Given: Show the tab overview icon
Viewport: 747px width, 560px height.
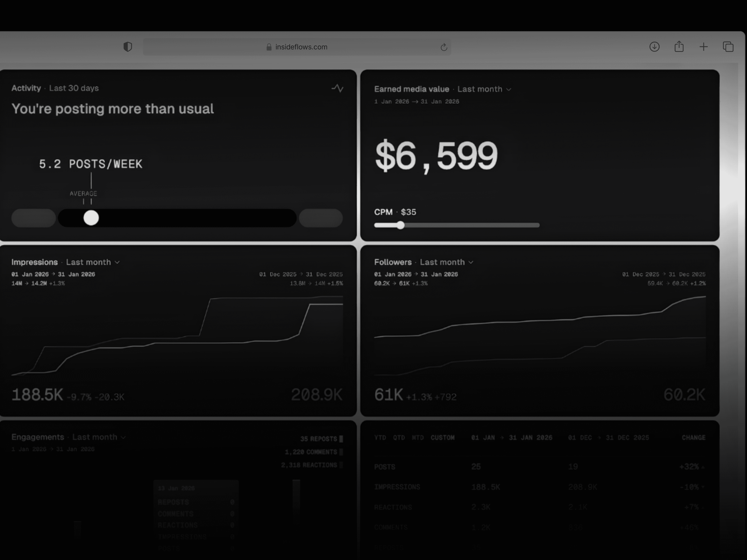Looking at the screenshot, I should (x=728, y=47).
